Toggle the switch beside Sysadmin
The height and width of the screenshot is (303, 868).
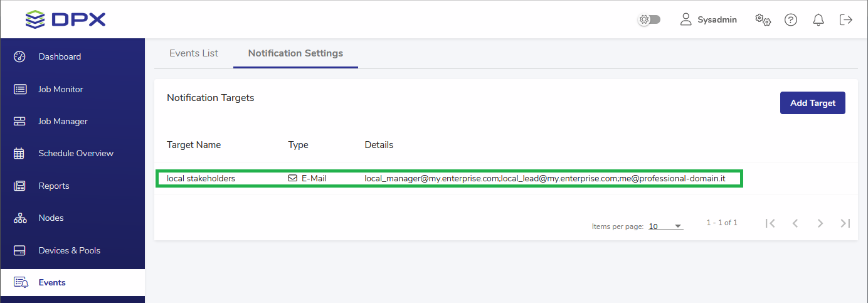pos(649,20)
